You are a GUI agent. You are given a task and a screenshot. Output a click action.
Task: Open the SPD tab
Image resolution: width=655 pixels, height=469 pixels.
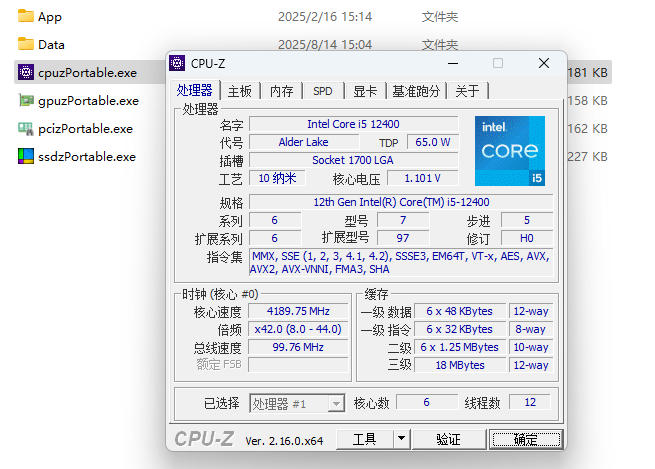coord(323,91)
